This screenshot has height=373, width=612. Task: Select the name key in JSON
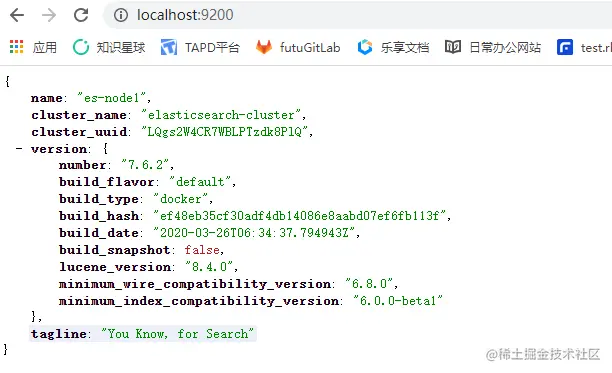pyautogui.click(x=47, y=98)
